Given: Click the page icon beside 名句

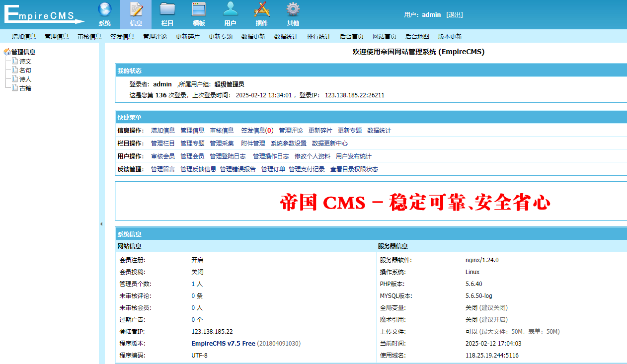Looking at the screenshot, I should (x=15, y=70).
